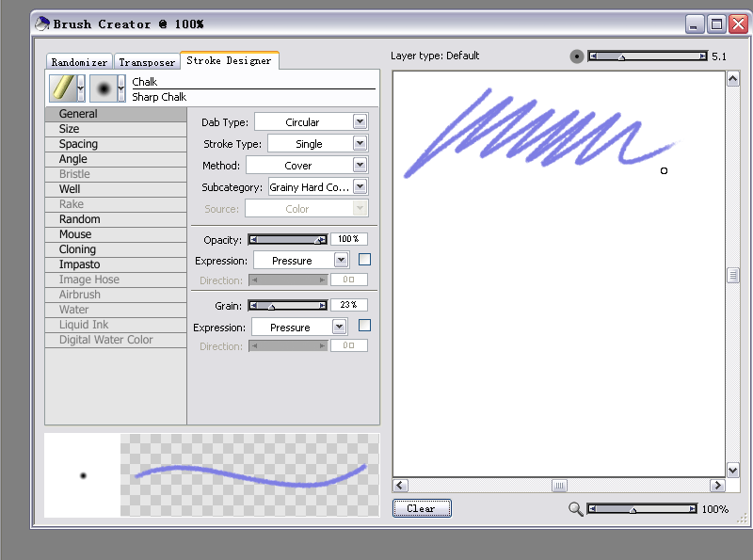The width and height of the screenshot is (753, 560).
Task: Click the Sharp Chalk variant dab icon
Action: pyautogui.click(x=103, y=88)
